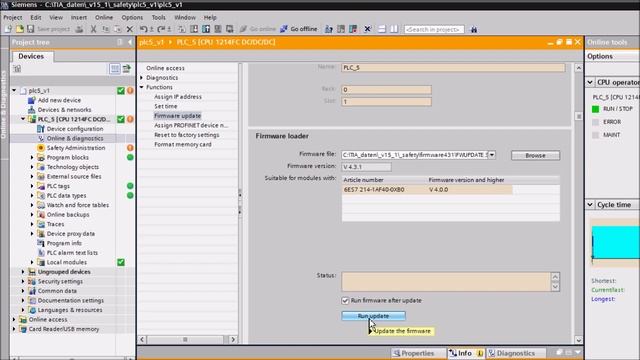Image resolution: width=640 pixels, height=360 pixels.
Task: Undo the last action
Action: [143, 29]
